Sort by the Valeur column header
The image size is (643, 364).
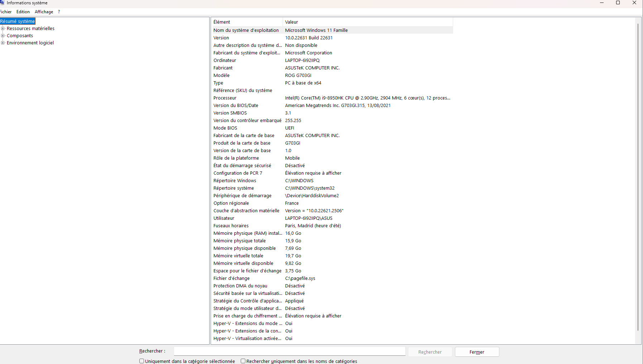pyautogui.click(x=368, y=22)
